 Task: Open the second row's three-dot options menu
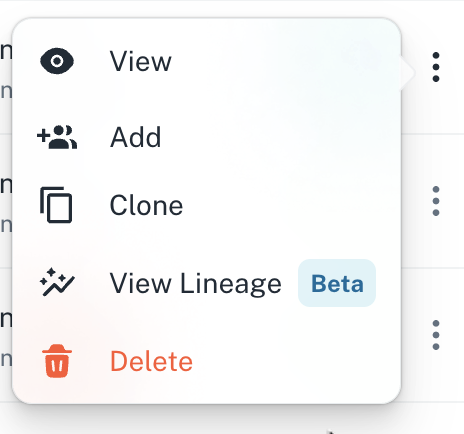click(x=436, y=201)
